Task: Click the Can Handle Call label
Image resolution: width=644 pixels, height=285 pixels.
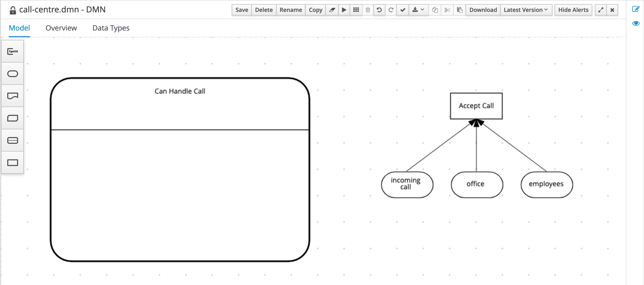Action: [180, 91]
